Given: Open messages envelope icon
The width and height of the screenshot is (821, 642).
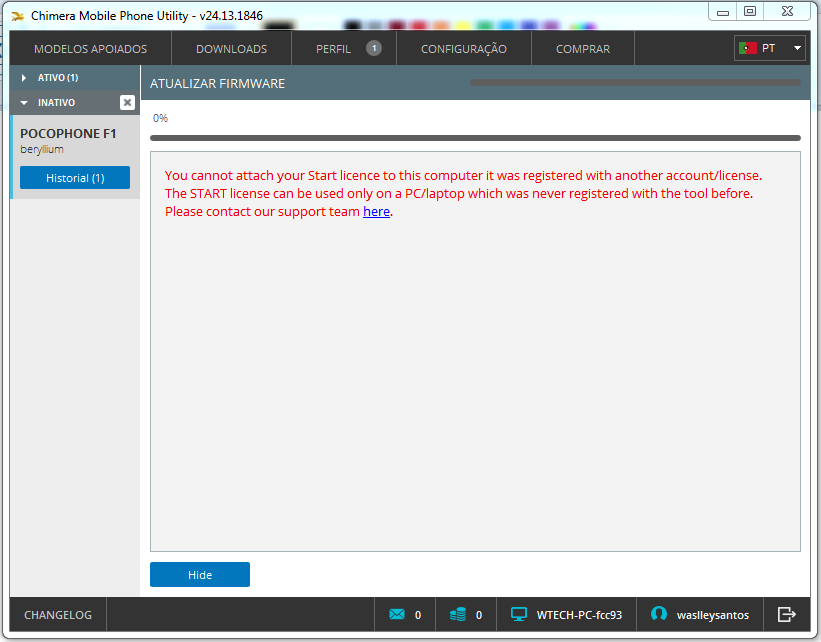Looking at the screenshot, I should point(397,614).
